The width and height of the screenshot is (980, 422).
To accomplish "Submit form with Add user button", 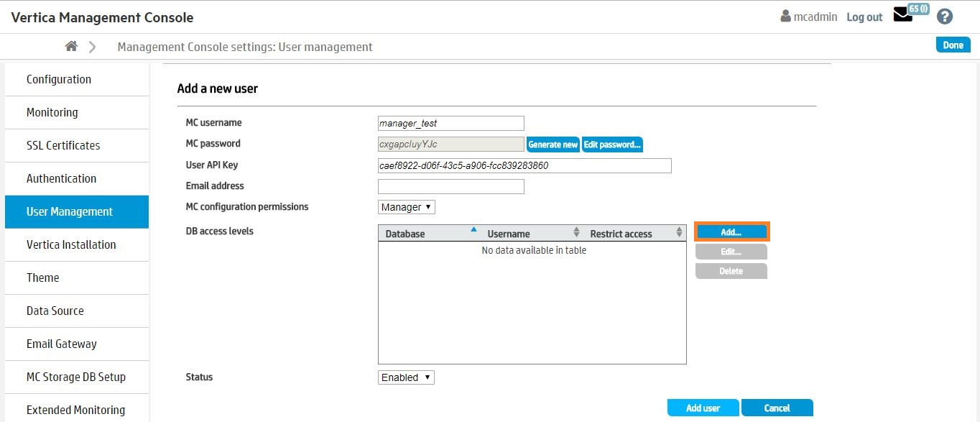I will (x=703, y=408).
